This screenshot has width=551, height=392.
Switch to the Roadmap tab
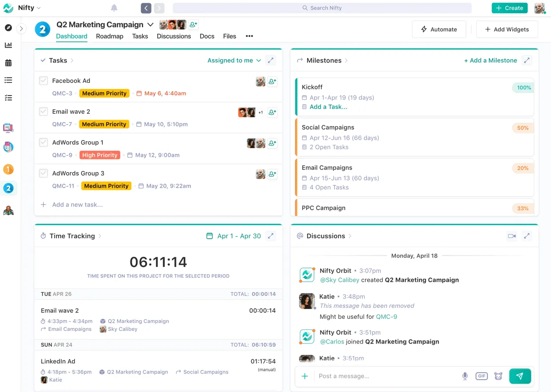pos(109,37)
